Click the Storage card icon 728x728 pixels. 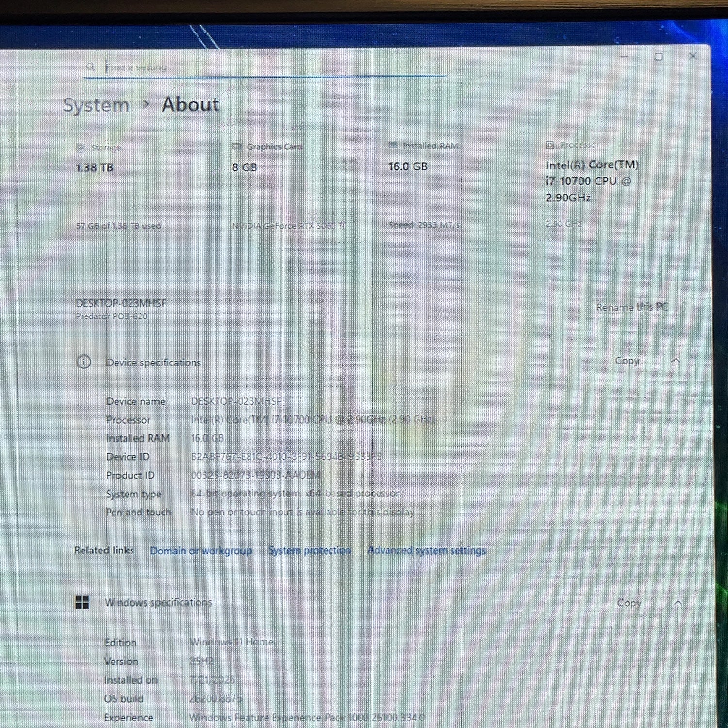[80, 148]
